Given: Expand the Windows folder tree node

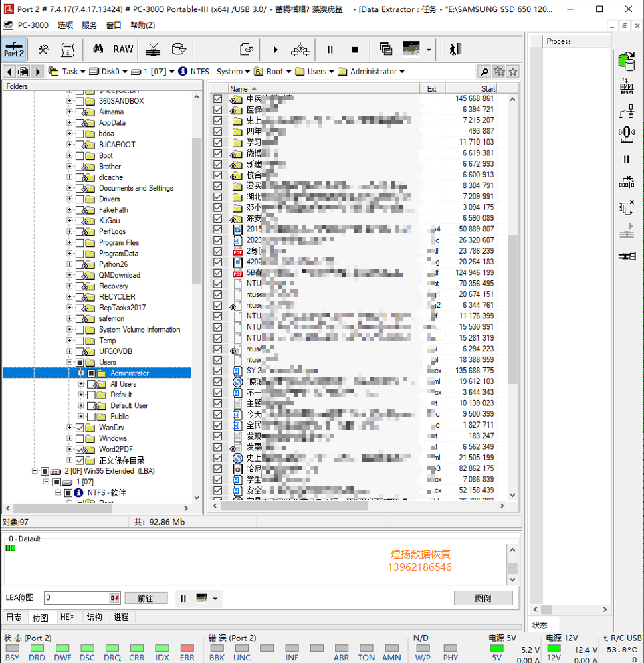Looking at the screenshot, I should tap(70, 438).
